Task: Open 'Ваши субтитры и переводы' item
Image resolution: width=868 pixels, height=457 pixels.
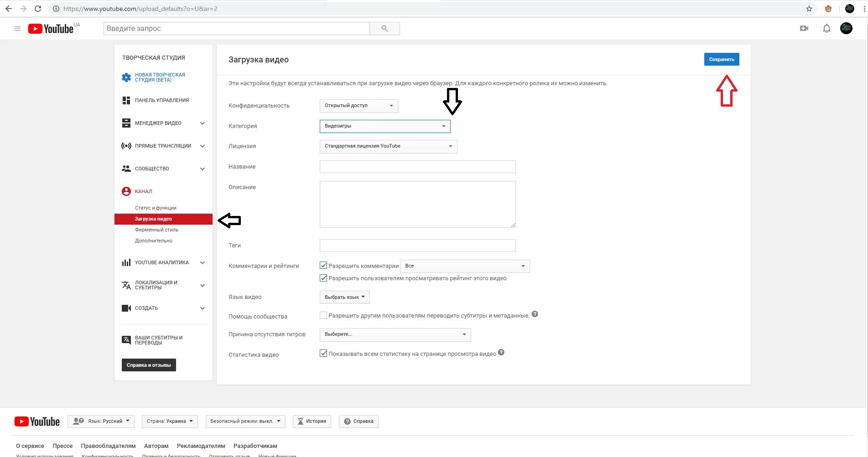Action: pos(159,340)
